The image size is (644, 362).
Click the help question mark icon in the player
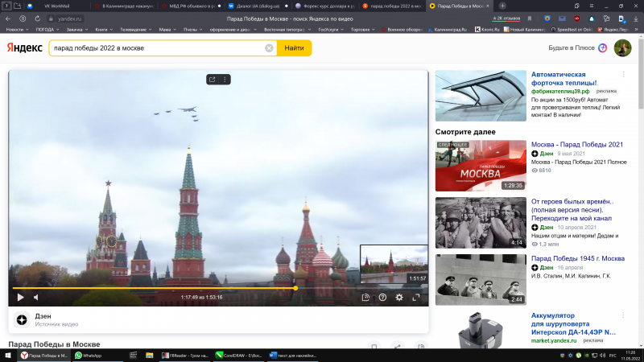point(382,298)
